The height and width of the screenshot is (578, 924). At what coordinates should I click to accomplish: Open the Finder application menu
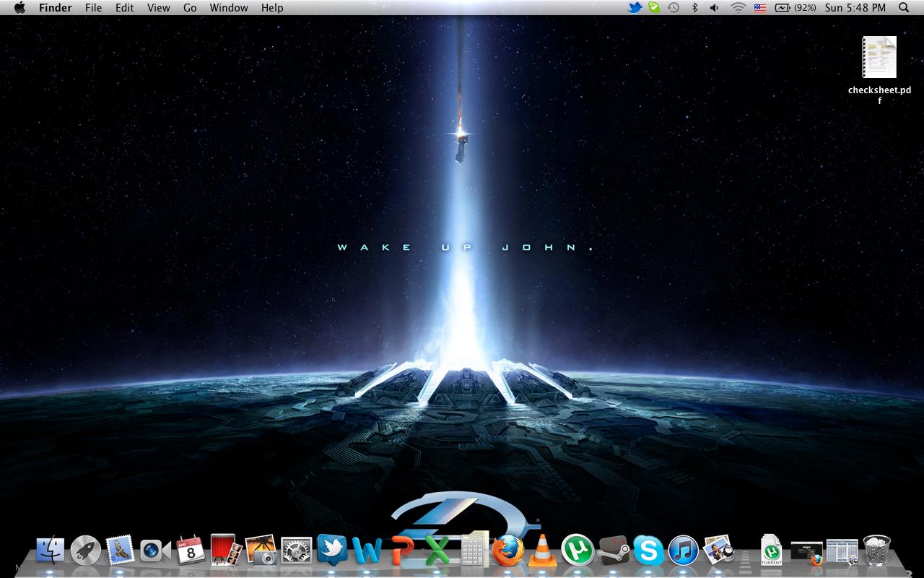tap(56, 8)
